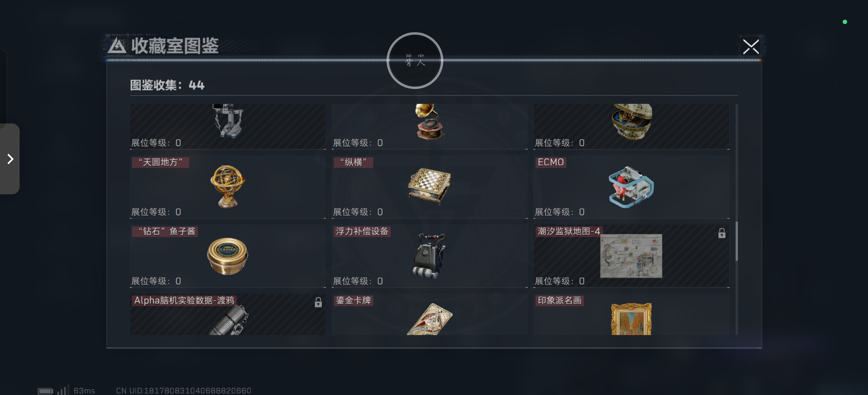Click the 浮力补偿设备 label

362,231
